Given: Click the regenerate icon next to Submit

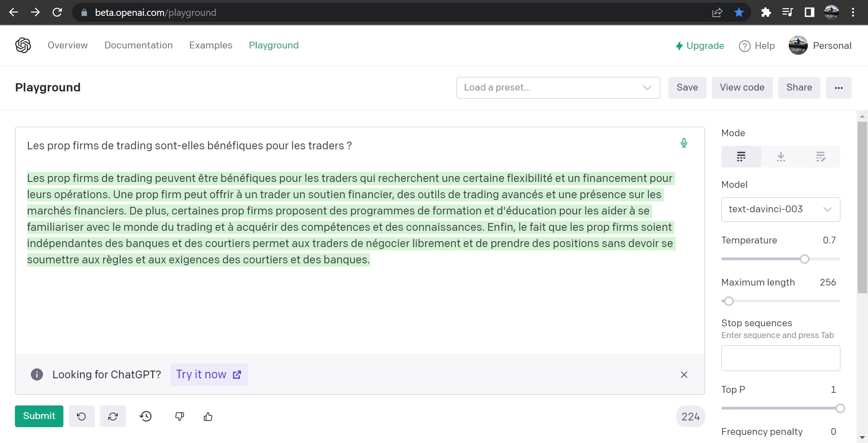Looking at the screenshot, I should pos(113,416).
